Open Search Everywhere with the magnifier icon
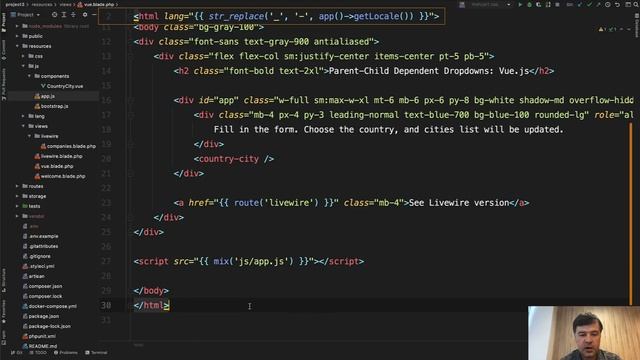 (x=636, y=4)
